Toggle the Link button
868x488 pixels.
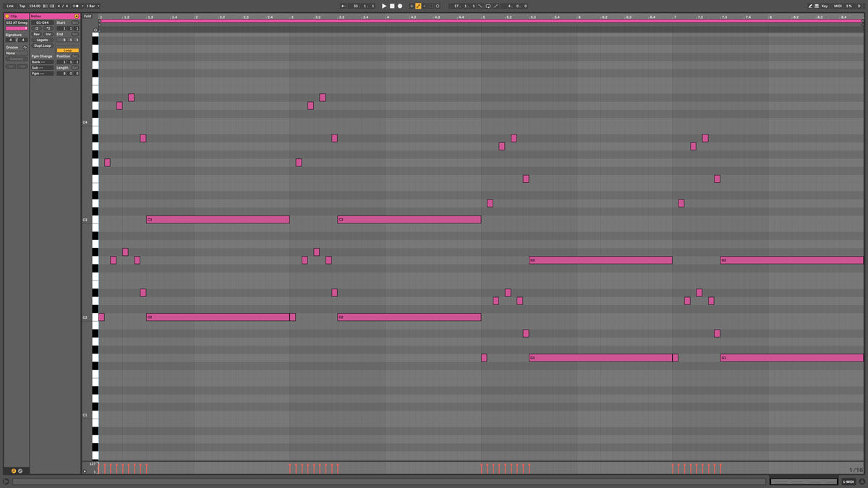(10, 6)
